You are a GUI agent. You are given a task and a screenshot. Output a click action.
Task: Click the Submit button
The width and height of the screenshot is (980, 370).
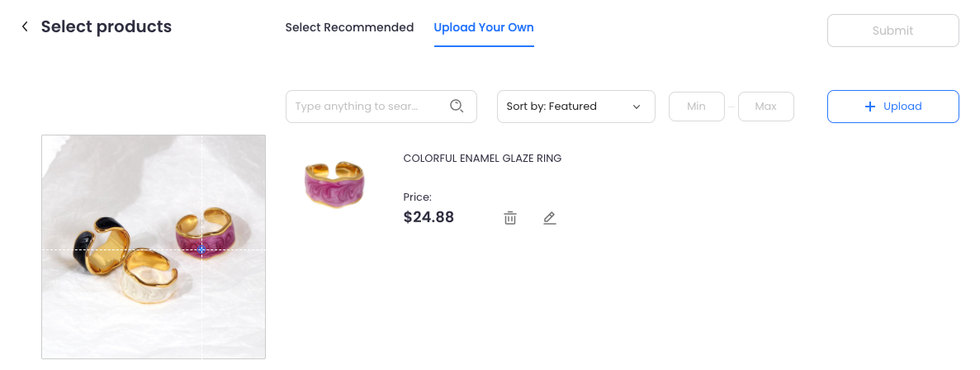point(893,31)
